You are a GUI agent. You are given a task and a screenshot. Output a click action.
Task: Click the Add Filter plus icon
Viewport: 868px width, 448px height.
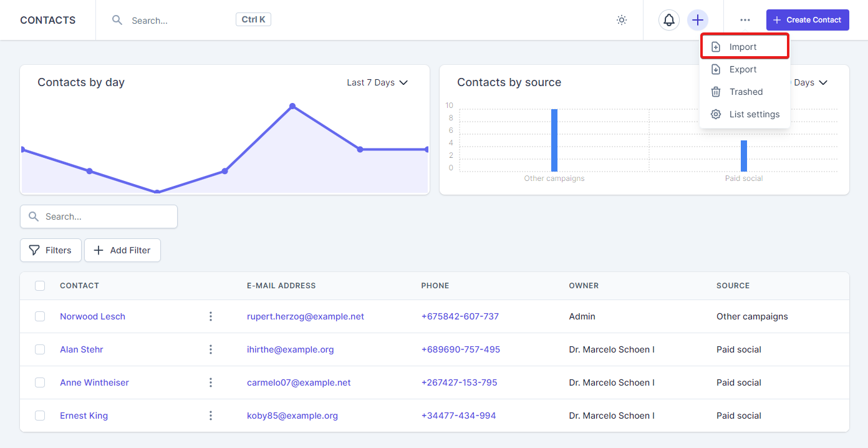click(x=98, y=250)
